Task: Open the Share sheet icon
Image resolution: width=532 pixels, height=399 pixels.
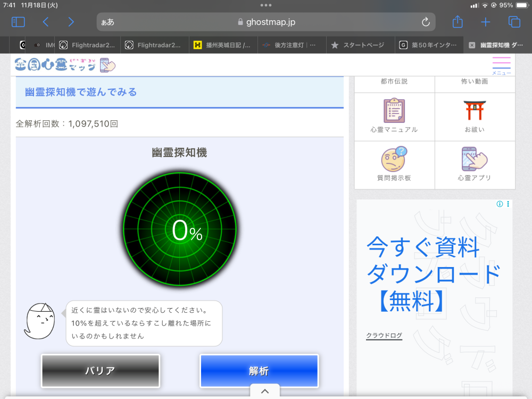Action: (458, 22)
